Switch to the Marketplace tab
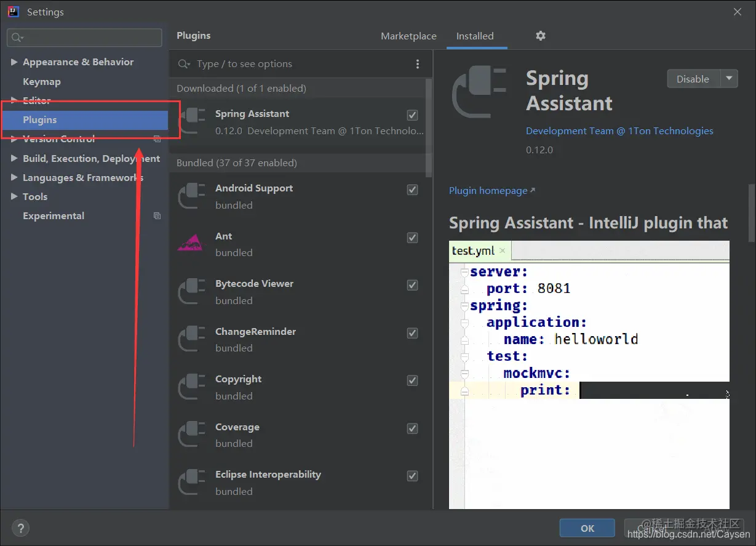Viewport: 756px width, 546px height. (x=408, y=36)
